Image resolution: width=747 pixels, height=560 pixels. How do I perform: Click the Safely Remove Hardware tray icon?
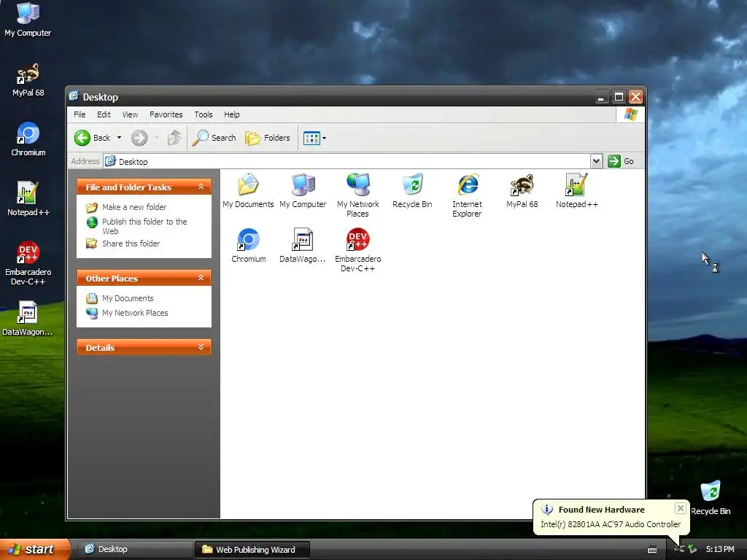click(x=692, y=549)
